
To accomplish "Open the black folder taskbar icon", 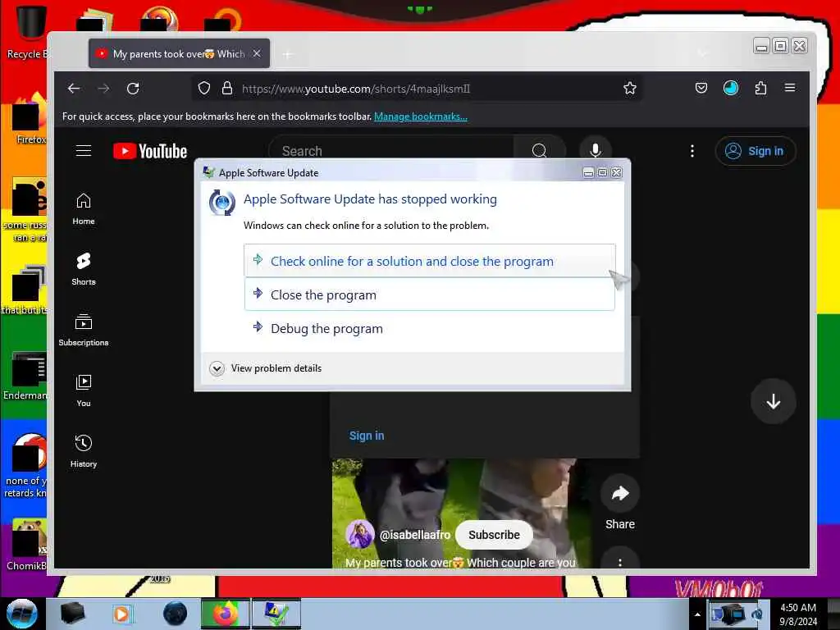I will 72,614.
